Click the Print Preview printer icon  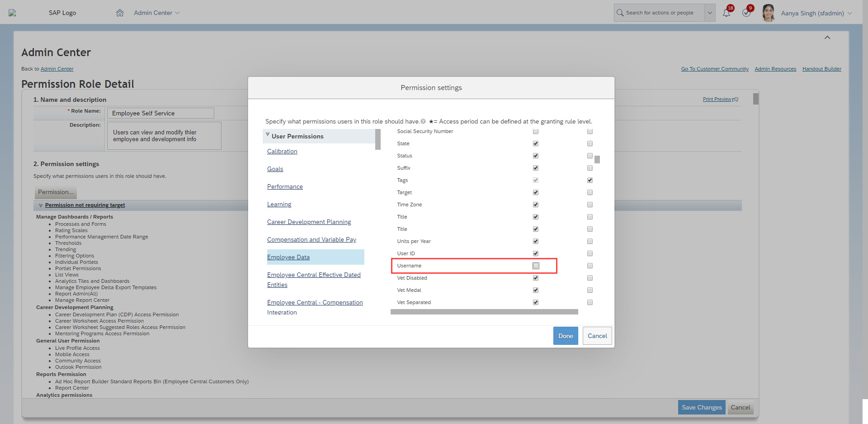tap(736, 100)
